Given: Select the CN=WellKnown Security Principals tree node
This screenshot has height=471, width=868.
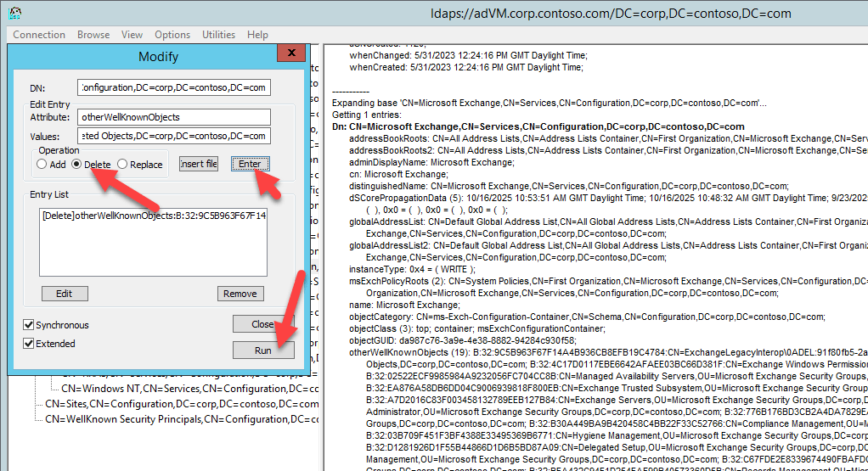Looking at the screenshot, I should (x=181, y=418).
